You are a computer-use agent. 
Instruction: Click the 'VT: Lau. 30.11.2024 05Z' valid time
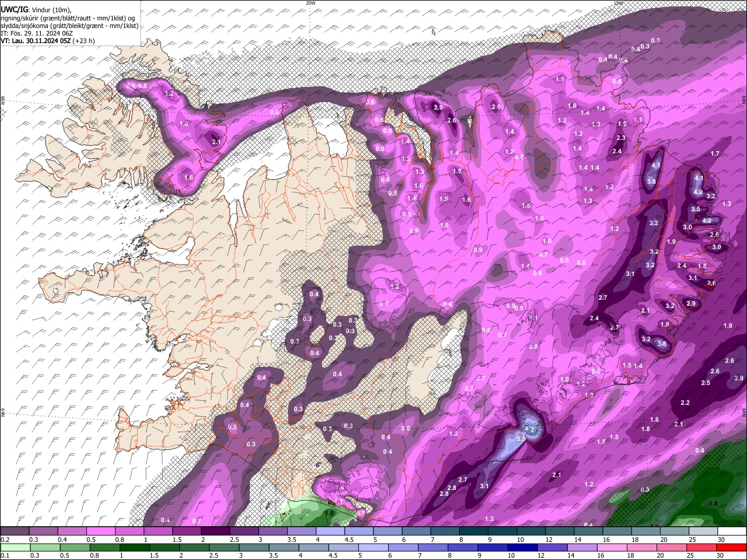[x=36, y=41]
